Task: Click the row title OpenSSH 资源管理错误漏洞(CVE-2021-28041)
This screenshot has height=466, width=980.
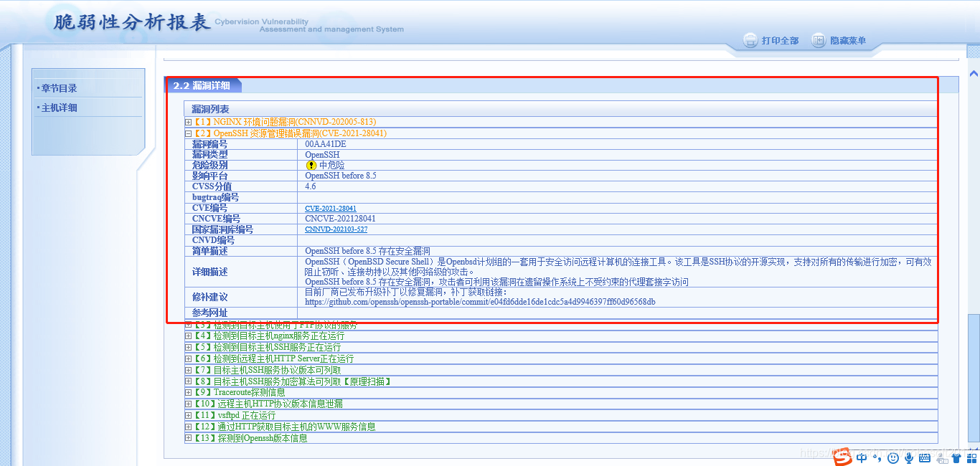Action: (x=300, y=133)
